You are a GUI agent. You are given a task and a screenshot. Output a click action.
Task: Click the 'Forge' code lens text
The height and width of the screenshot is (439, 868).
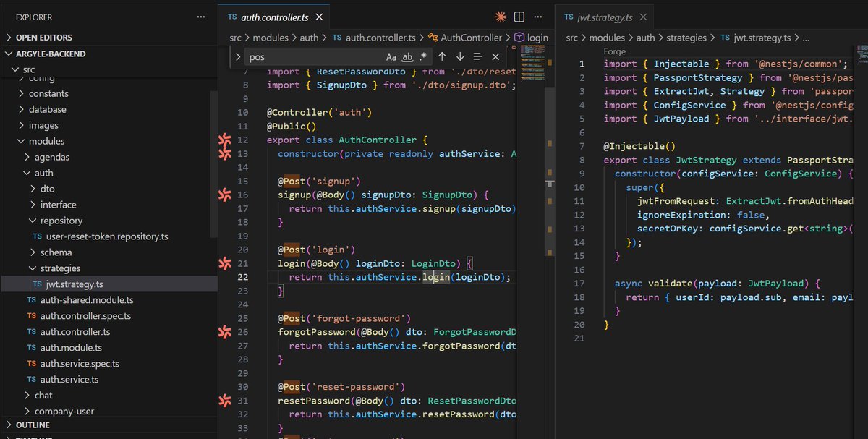(x=615, y=52)
